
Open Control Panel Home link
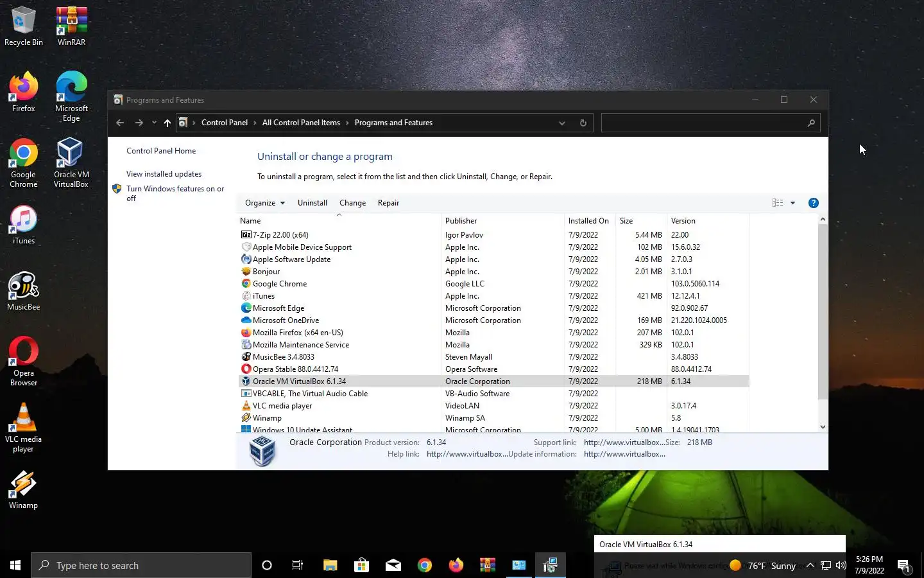coord(161,151)
